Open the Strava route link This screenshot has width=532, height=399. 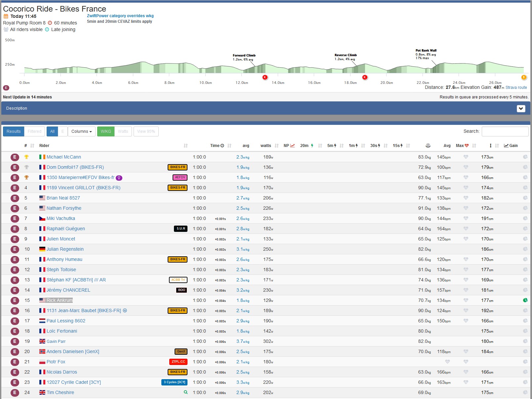pyautogui.click(x=516, y=88)
